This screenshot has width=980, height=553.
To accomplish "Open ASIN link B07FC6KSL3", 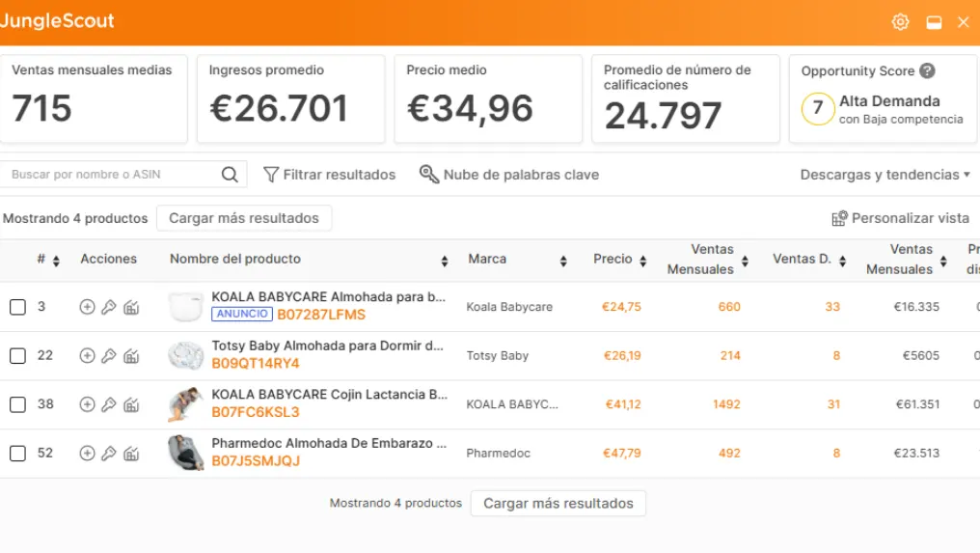I will coord(256,412).
